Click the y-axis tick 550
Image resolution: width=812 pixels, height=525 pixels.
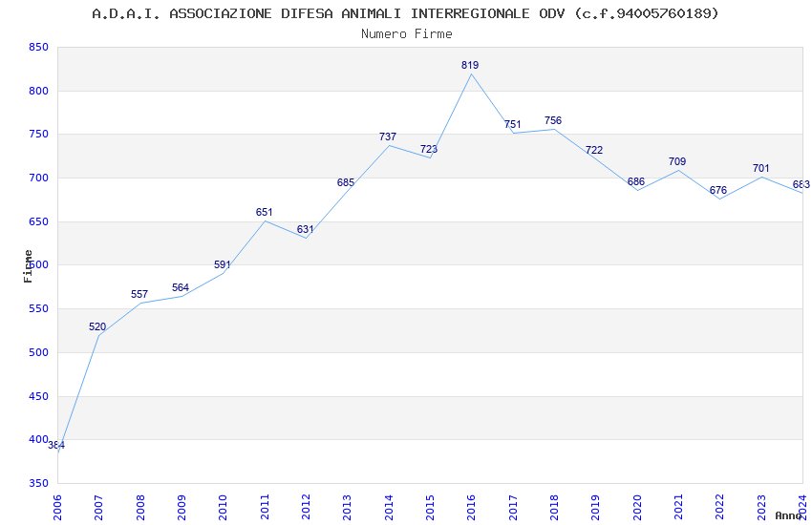click(x=38, y=308)
